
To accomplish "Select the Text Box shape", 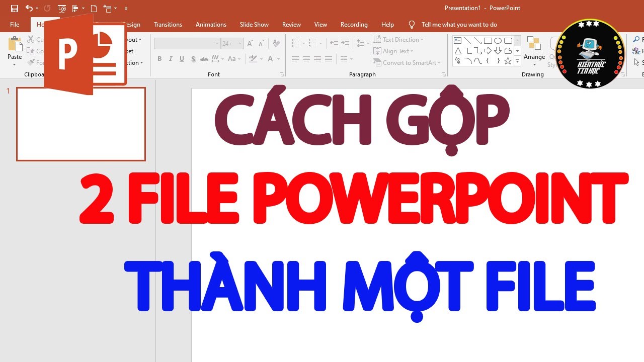I will tap(458, 41).
